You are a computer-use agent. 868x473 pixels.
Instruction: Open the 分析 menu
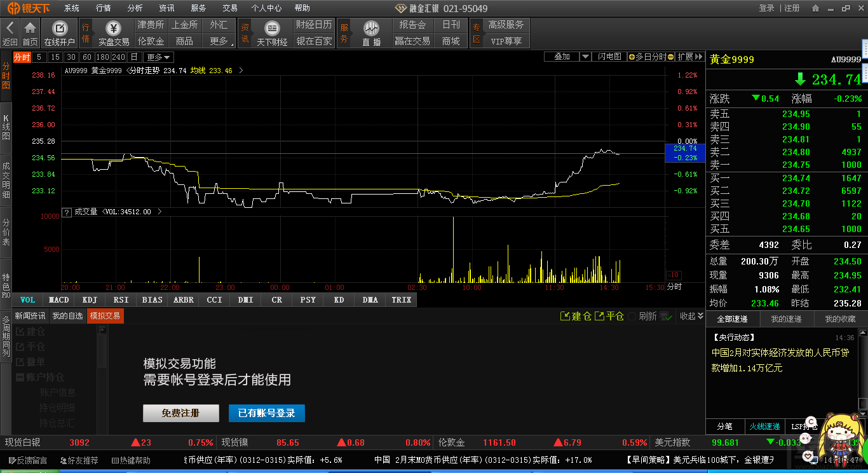coord(135,8)
